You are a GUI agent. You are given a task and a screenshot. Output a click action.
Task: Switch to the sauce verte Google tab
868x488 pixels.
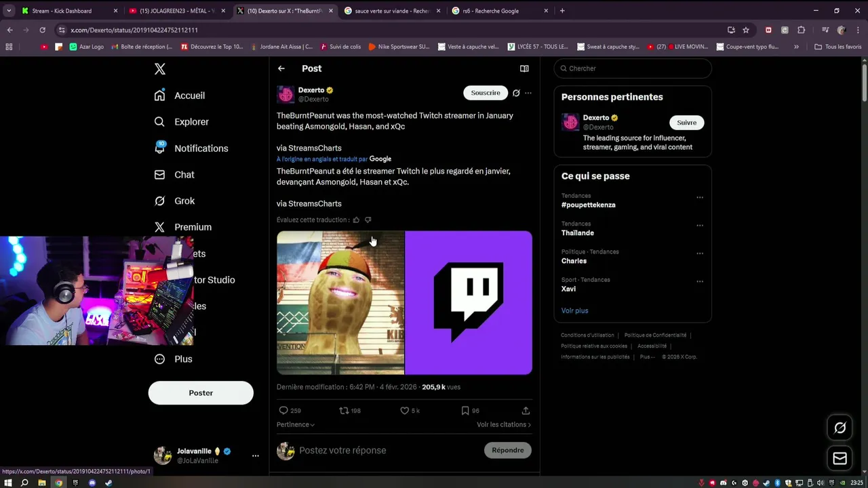click(392, 11)
